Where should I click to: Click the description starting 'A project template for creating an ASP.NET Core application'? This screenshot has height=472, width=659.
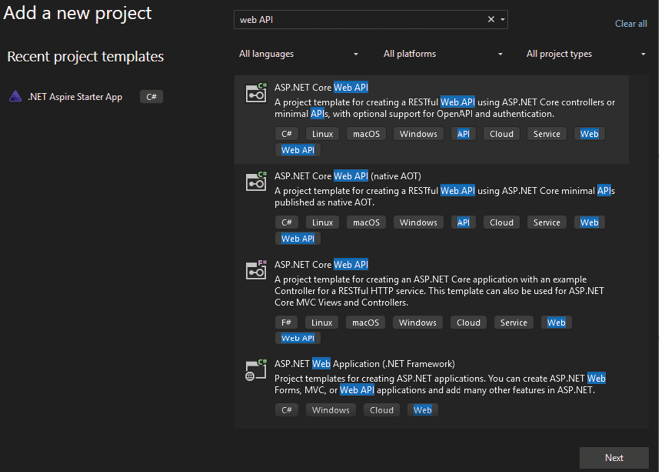pyautogui.click(x=439, y=291)
